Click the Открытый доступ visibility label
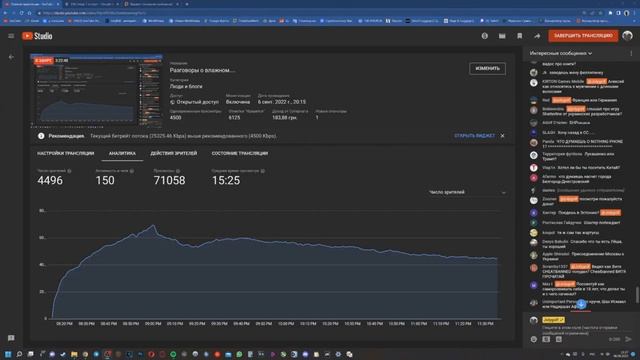This screenshot has height=360, width=640. 197,102
